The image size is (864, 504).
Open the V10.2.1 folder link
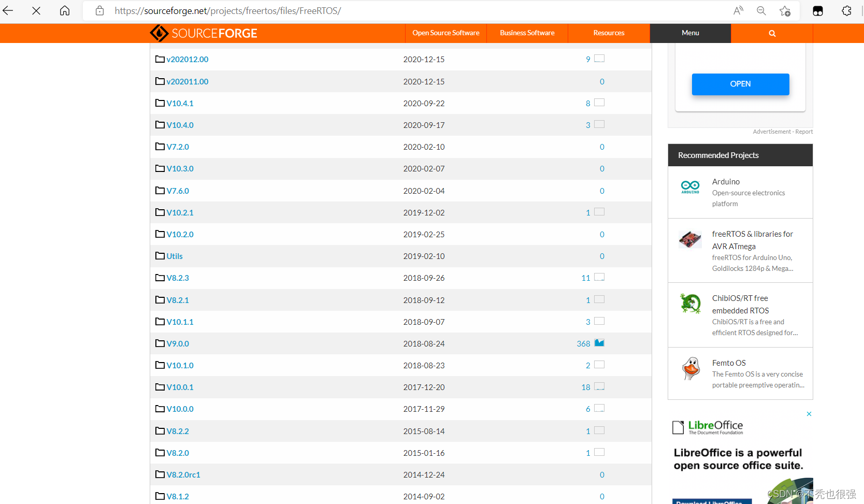pyautogui.click(x=180, y=212)
